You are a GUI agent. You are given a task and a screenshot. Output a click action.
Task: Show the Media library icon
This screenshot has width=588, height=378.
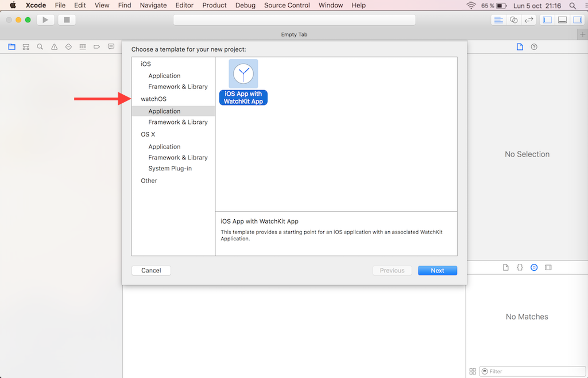coord(548,267)
